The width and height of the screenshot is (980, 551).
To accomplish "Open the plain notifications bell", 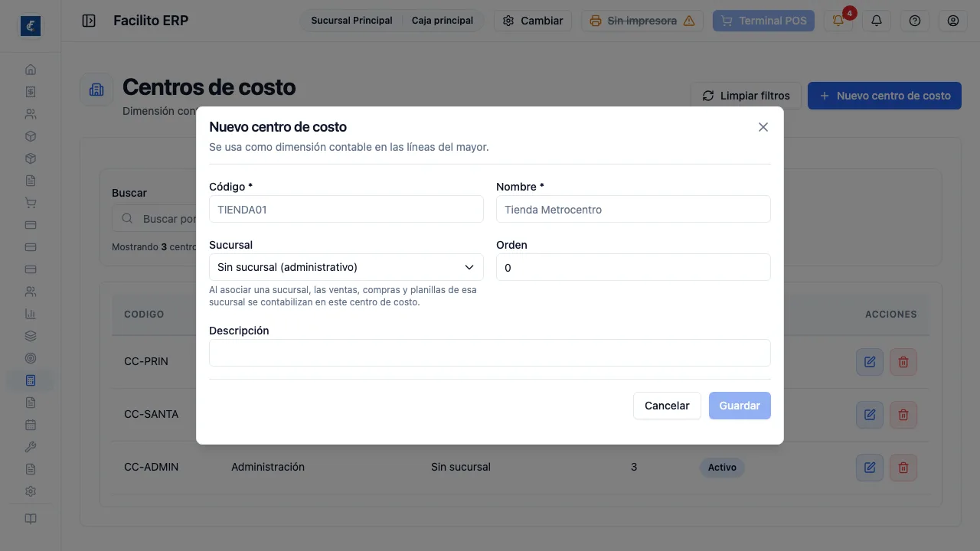I will click(x=877, y=21).
